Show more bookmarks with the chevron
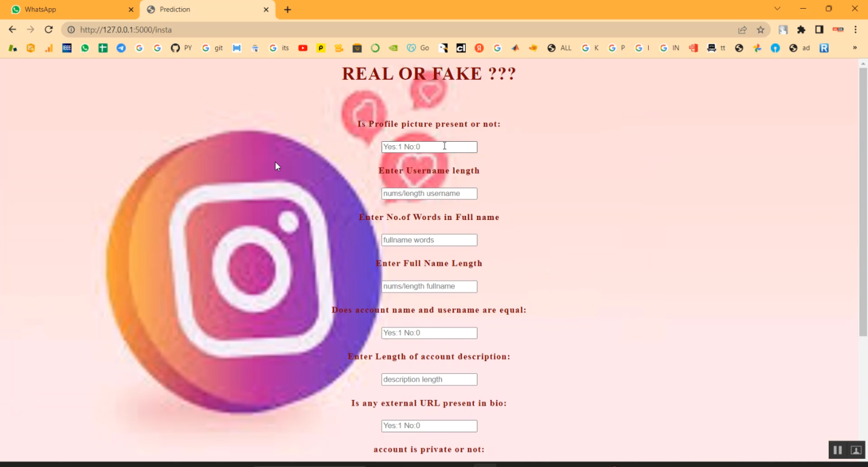Image resolution: width=868 pixels, height=467 pixels. coord(855,48)
